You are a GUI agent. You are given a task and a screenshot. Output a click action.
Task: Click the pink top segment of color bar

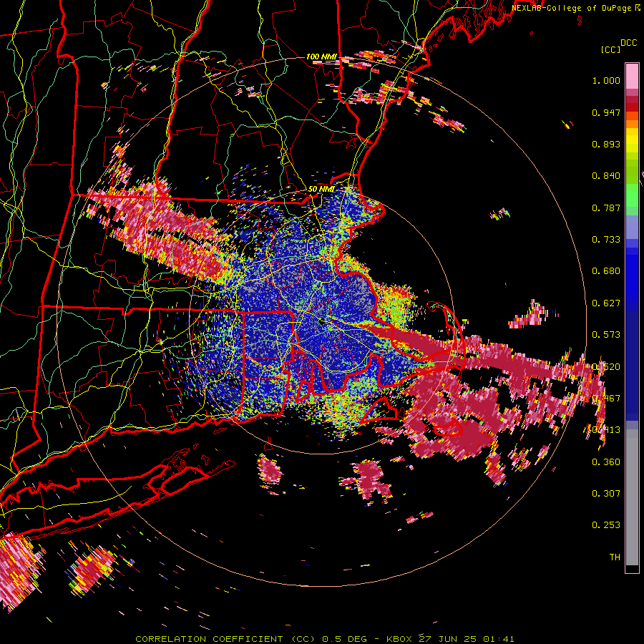click(632, 76)
